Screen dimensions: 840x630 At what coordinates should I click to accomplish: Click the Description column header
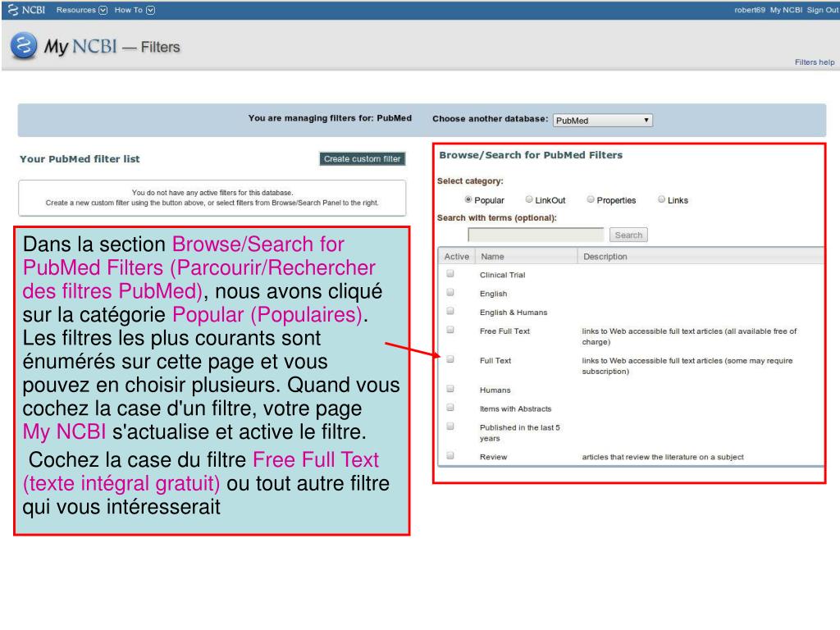click(x=701, y=256)
